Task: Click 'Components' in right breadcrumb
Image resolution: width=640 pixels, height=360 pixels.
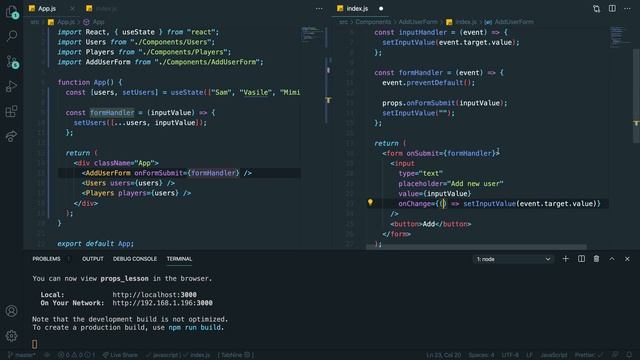Action: tap(373, 22)
